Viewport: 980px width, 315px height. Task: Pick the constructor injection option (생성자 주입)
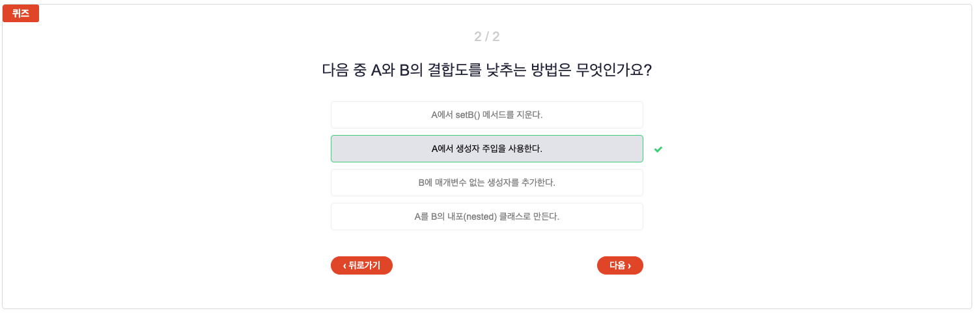(487, 149)
